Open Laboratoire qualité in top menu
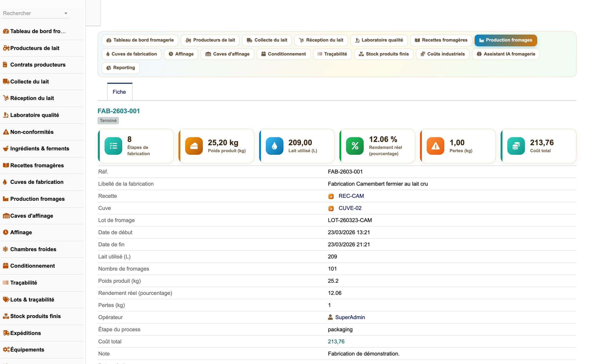This screenshot has height=364, width=589. pos(379,40)
